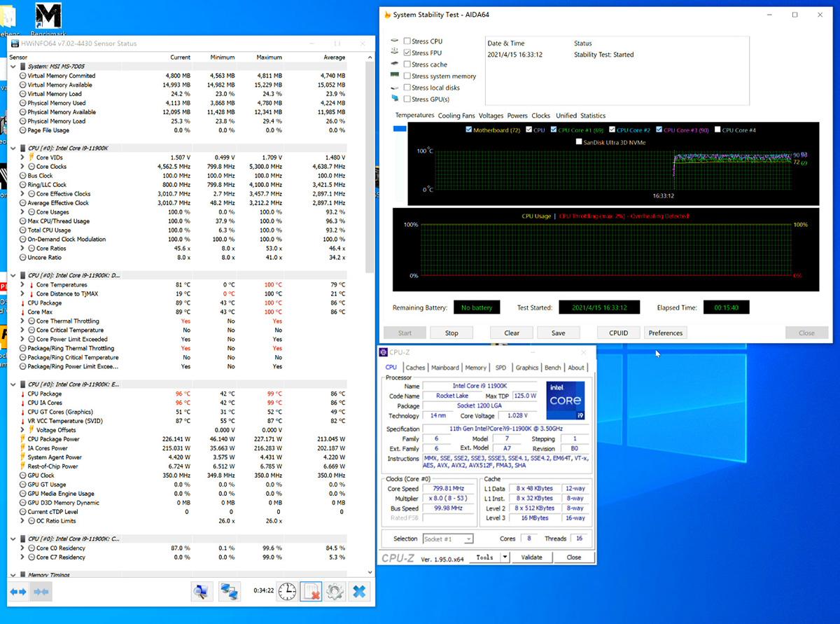Click the Virtual Memory Committed sensor icon
Image resolution: width=840 pixels, height=624 pixels.
[x=22, y=76]
